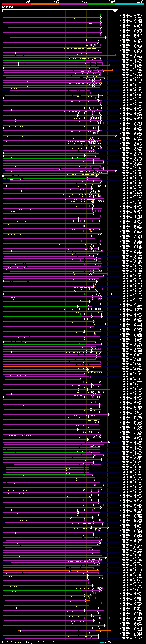Select UniRef100_B6QET6 label

click(131, 45)
